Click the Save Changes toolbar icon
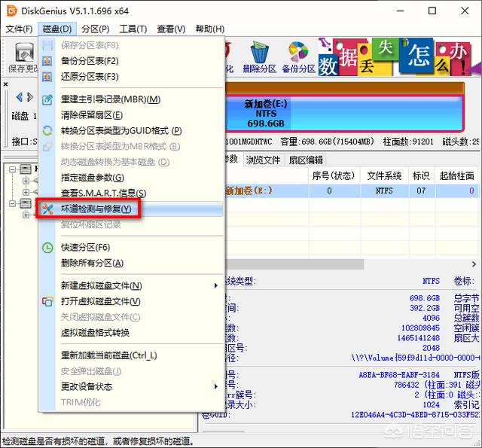 [25, 52]
